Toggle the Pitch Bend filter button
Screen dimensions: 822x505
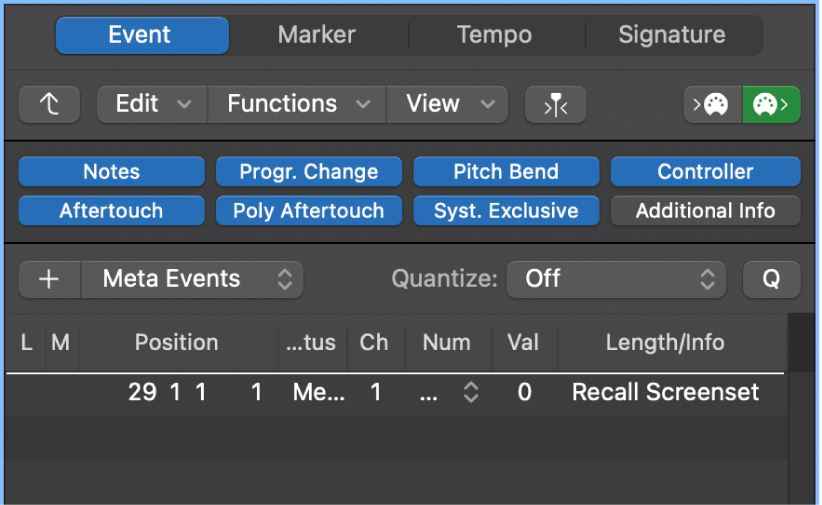pyautogui.click(x=506, y=171)
